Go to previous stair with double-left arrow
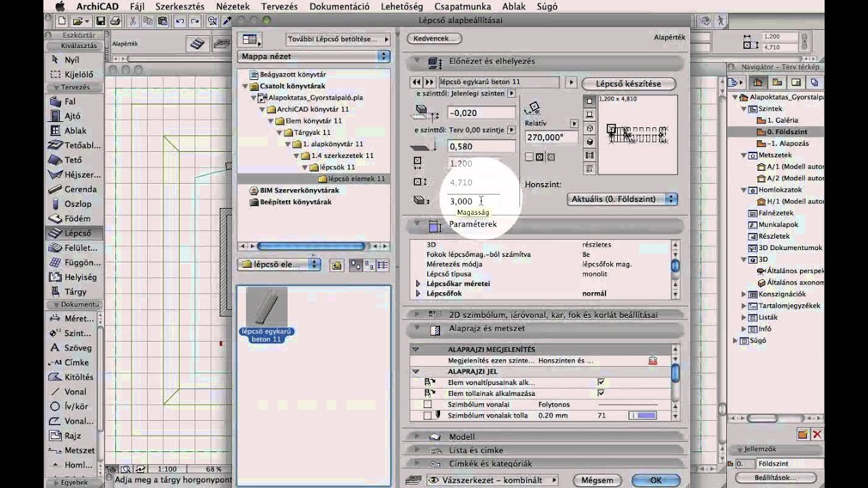868x488 pixels. 418,82
